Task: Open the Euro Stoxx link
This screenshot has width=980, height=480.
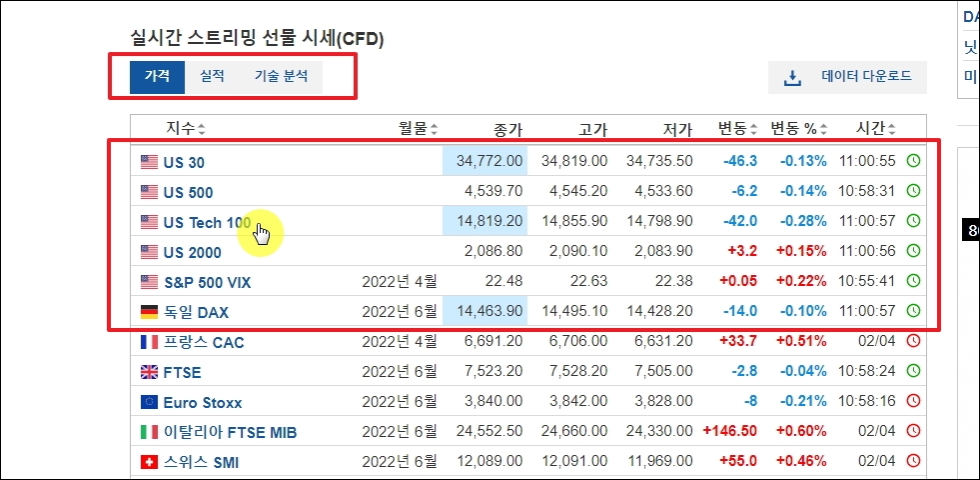Action: coord(203,403)
